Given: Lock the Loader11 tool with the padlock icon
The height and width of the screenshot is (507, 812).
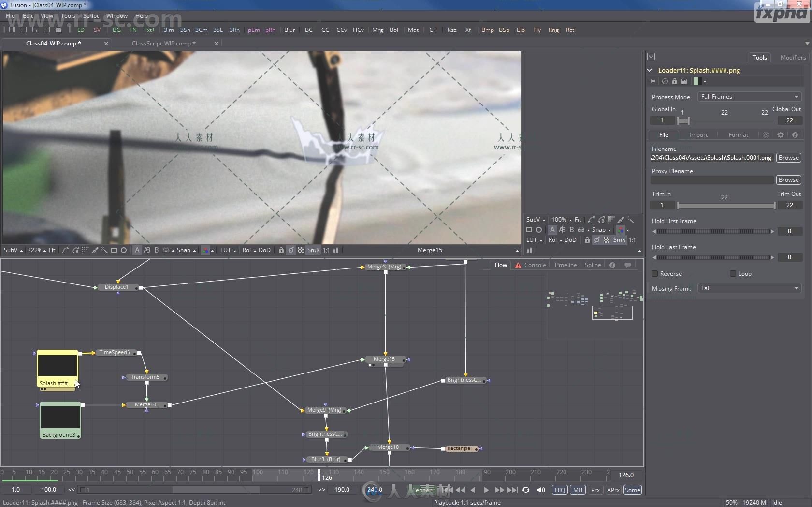Looking at the screenshot, I should tap(675, 81).
